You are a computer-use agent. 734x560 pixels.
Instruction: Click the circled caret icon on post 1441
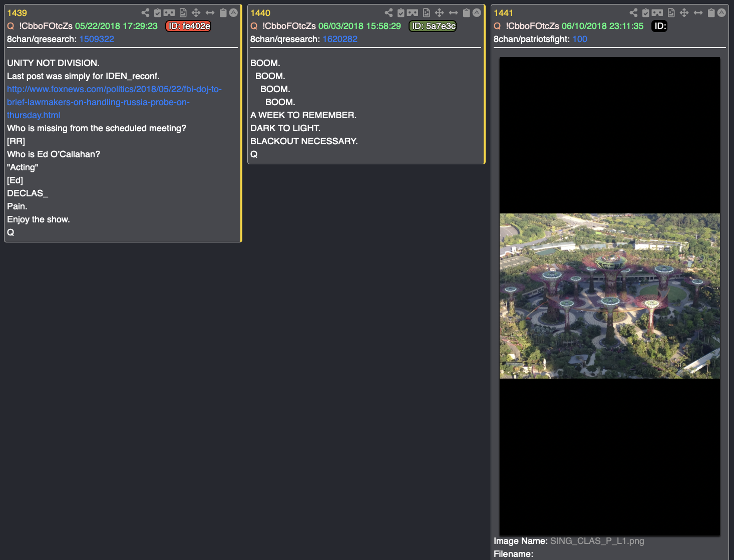[x=721, y=13]
